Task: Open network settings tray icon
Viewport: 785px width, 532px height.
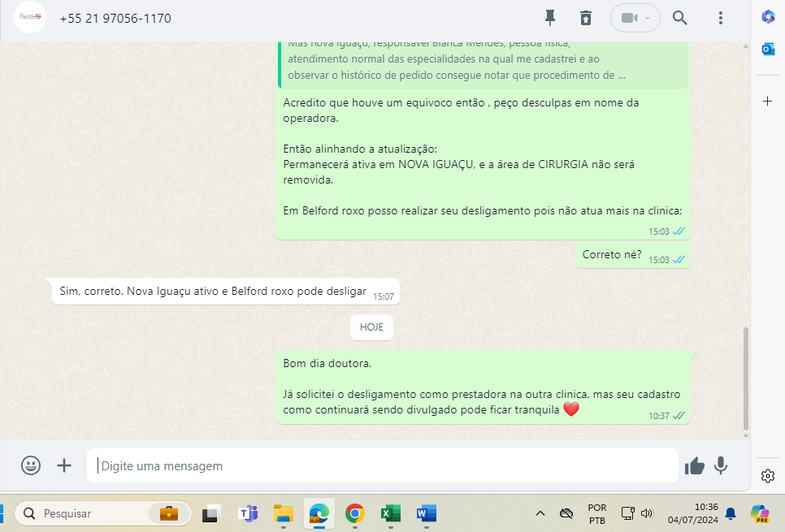Action: (x=627, y=513)
